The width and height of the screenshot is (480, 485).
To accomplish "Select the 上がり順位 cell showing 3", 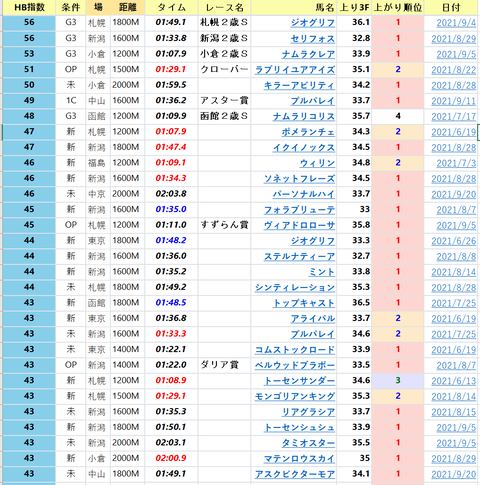I will pyautogui.click(x=398, y=380).
